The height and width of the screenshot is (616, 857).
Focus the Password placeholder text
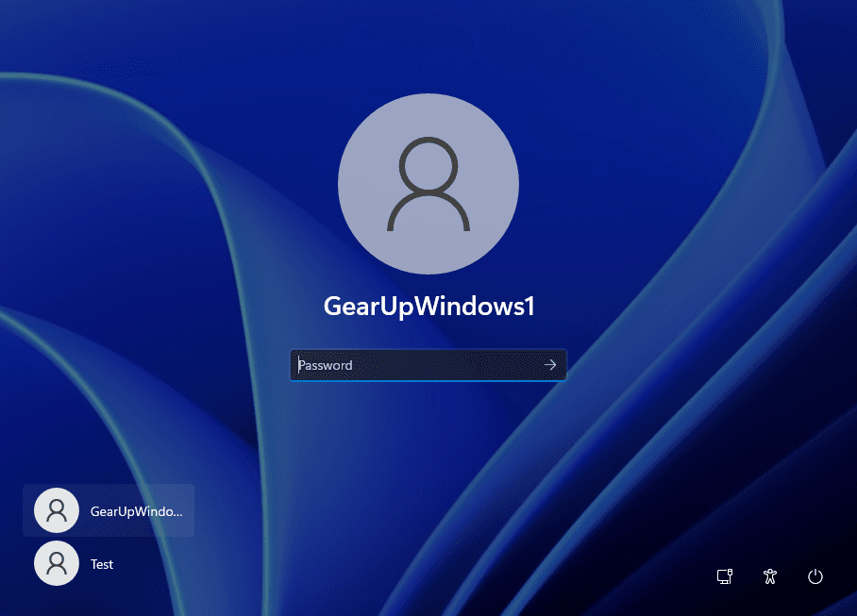tap(327, 365)
